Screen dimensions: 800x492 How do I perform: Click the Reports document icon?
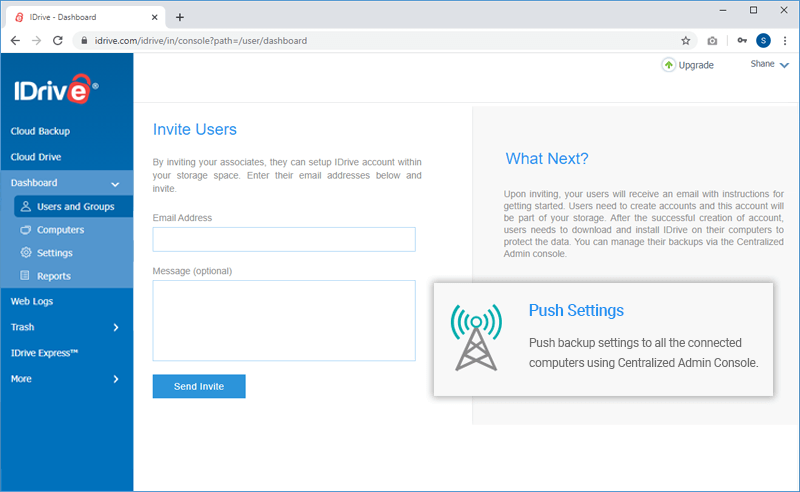(24, 276)
